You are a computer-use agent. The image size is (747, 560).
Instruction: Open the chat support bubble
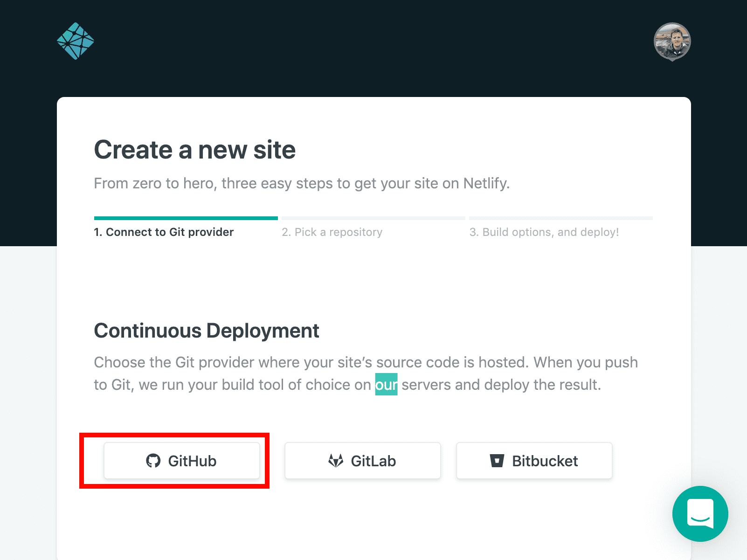700,514
